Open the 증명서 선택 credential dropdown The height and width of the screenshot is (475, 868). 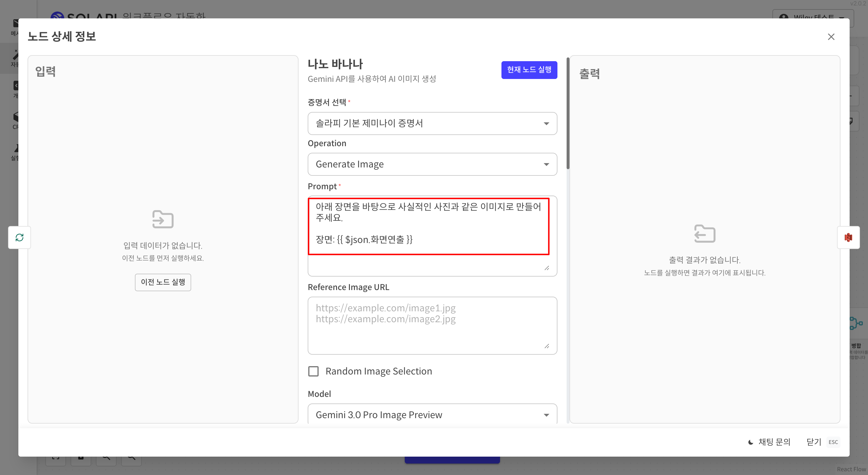pyautogui.click(x=432, y=123)
